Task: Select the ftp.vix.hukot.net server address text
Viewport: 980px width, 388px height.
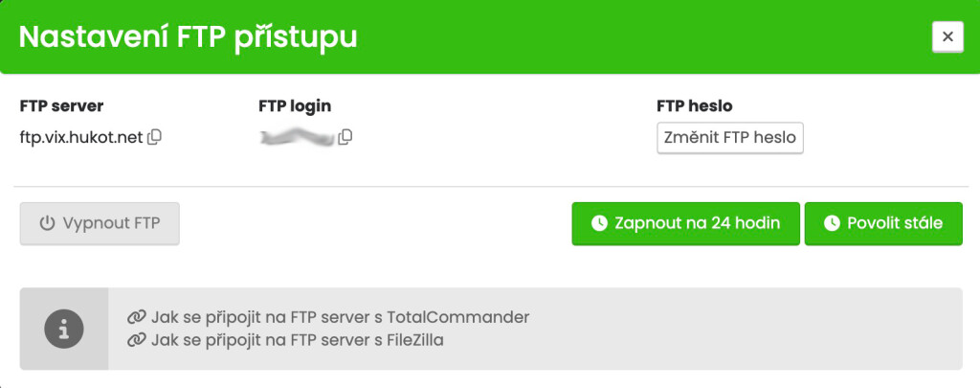Action: coord(80,138)
